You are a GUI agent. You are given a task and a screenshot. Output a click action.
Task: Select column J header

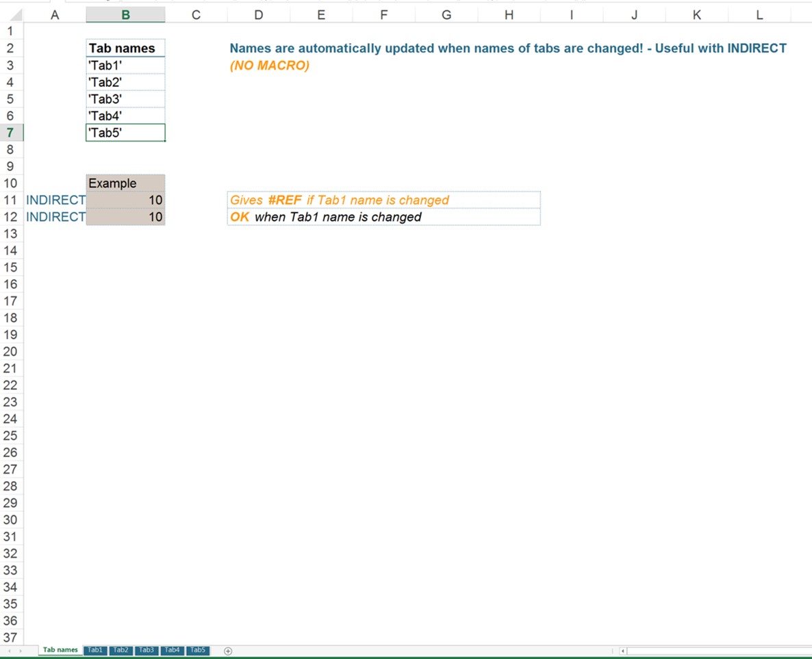pos(635,15)
